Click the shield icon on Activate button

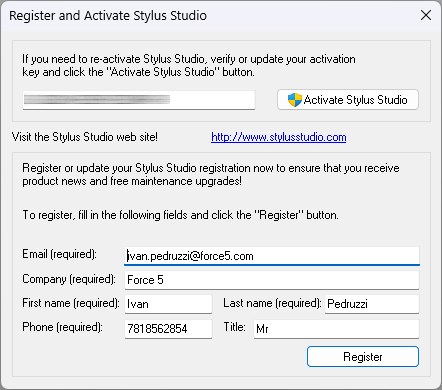click(294, 100)
